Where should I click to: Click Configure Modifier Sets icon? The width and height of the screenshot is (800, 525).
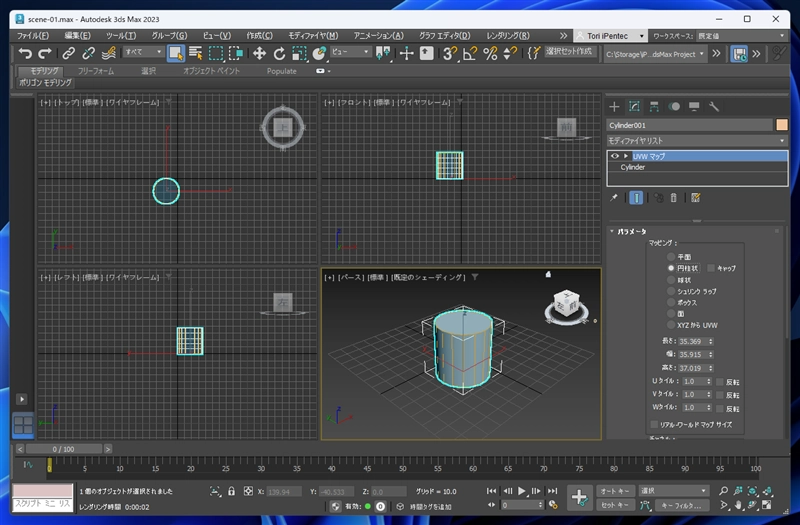pos(695,197)
